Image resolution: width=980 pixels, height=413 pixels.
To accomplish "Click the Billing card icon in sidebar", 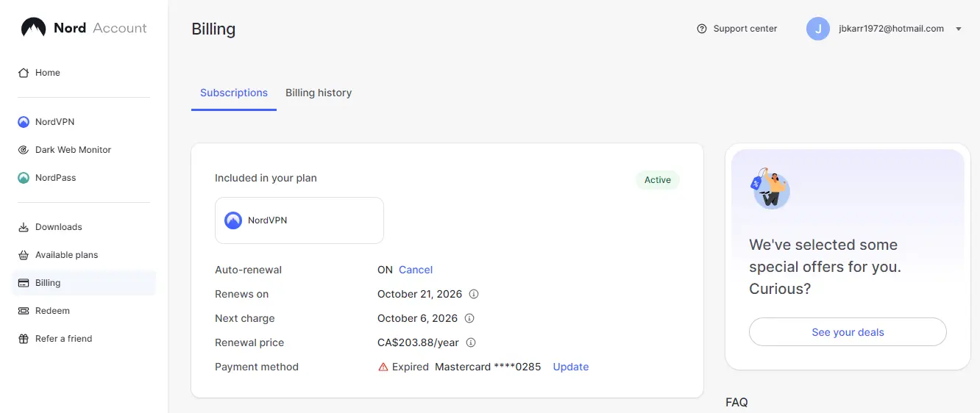I will tap(24, 283).
